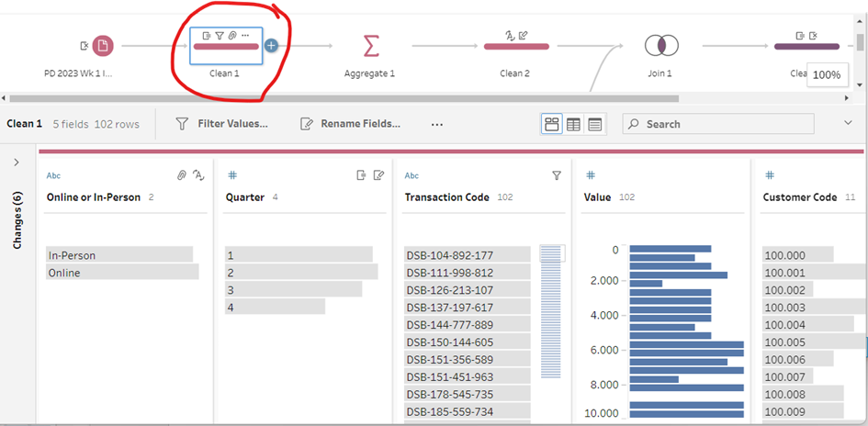The height and width of the screenshot is (426, 868).
Task: Click the flow pane horizontal scrollbar
Action: click(x=344, y=98)
